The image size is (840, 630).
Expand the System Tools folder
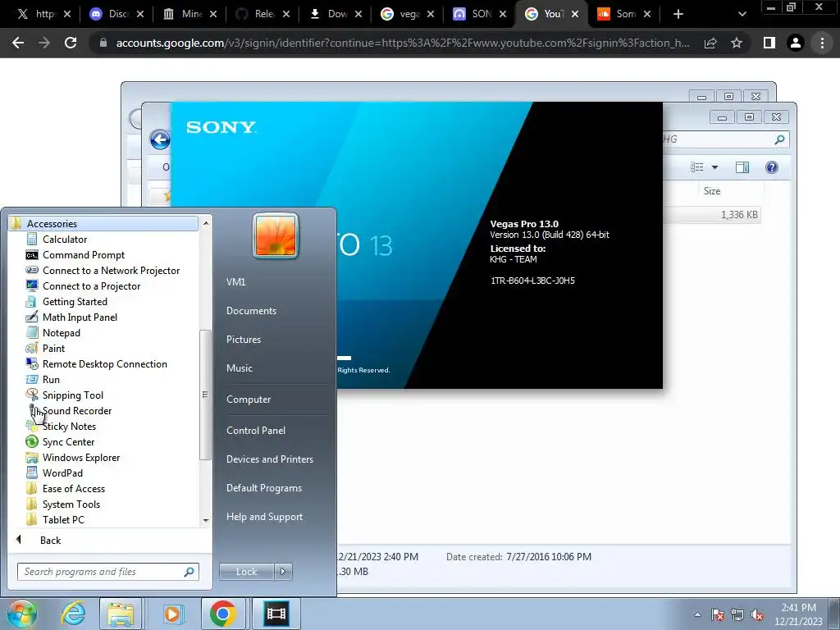point(71,504)
